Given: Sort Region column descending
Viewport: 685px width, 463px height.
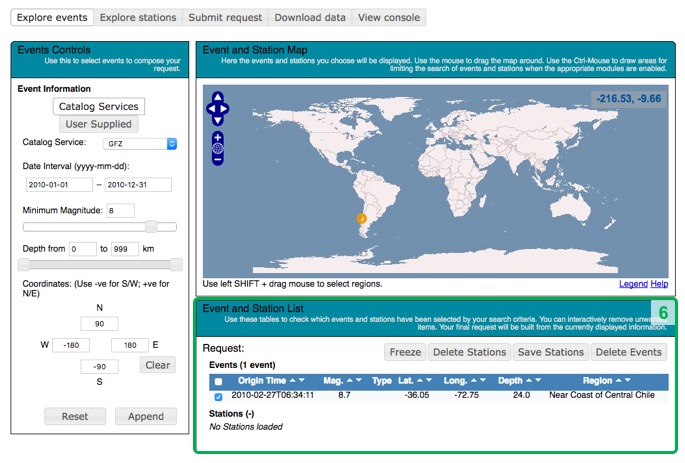Looking at the screenshot, I should click(628, 380).
